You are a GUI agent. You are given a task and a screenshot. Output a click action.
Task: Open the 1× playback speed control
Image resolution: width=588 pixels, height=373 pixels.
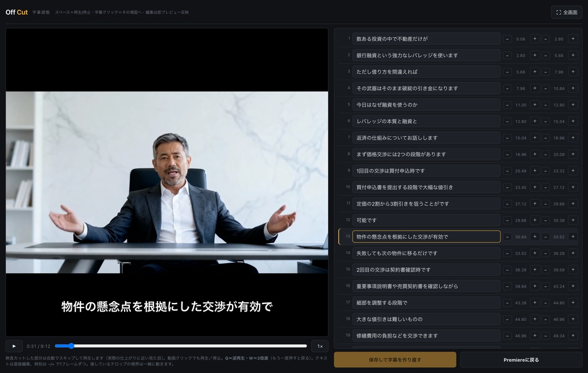pos(320,346)
